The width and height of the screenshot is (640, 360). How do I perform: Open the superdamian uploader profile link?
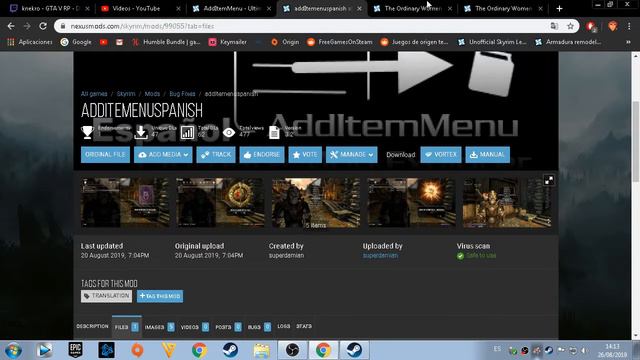(x=380, y=256)
